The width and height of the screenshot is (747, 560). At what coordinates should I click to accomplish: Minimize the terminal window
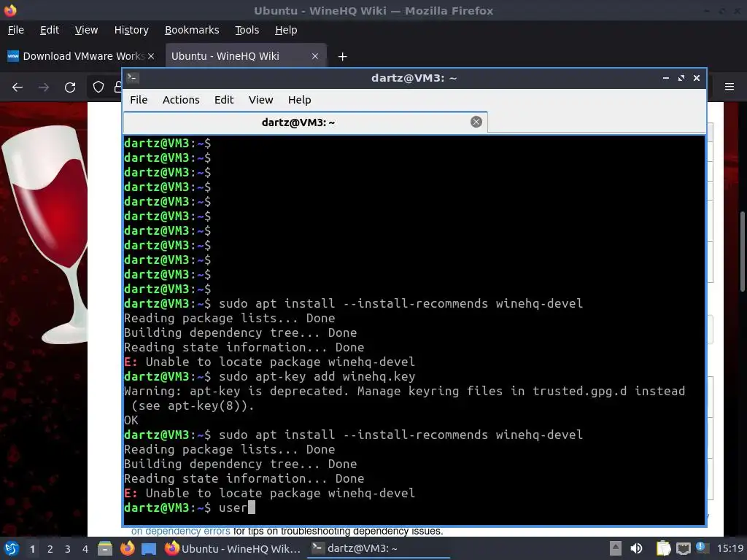665,78
